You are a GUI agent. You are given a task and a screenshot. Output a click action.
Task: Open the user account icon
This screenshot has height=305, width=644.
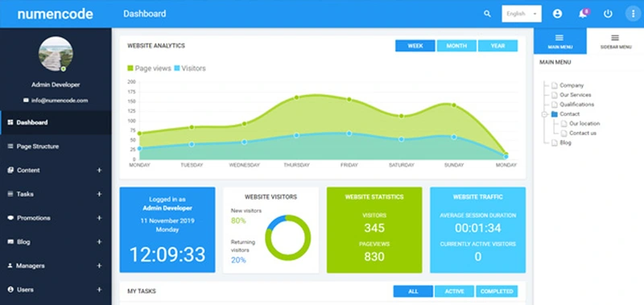[x=557, y=14]
